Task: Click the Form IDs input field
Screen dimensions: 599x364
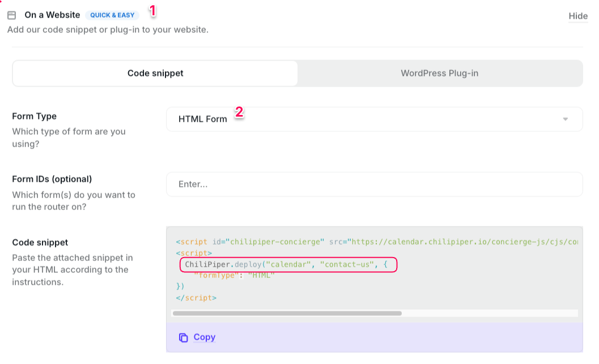Action: [375, 185]
